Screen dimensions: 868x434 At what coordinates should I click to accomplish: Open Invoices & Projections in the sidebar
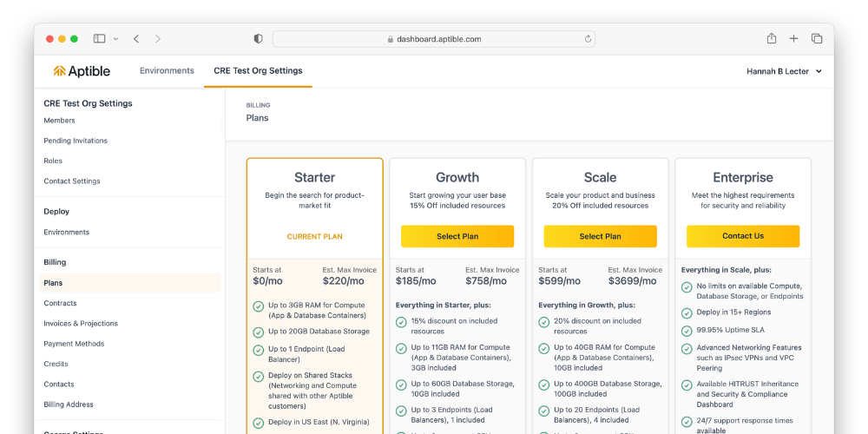(81, 323)
